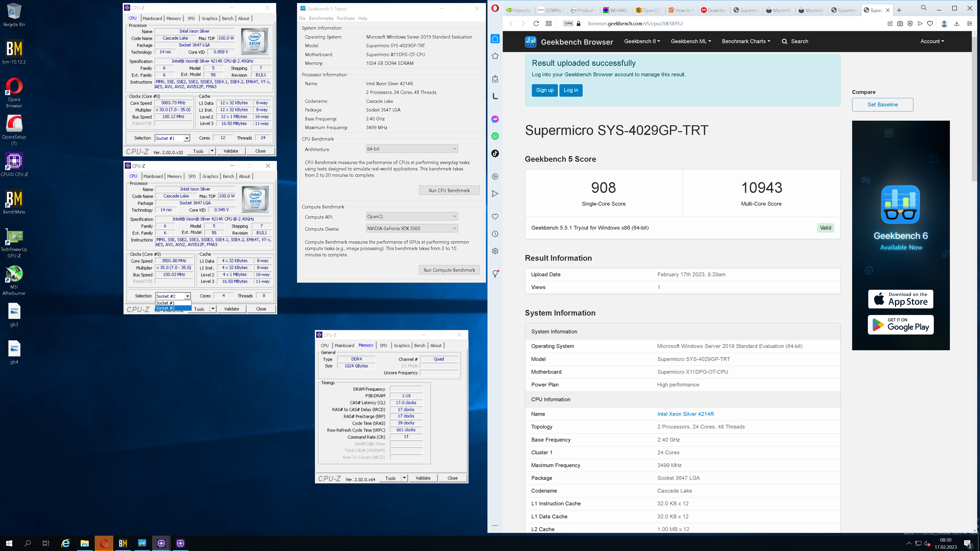Click the sidebar lightbulb tips icon
Viewport: 980px width, 551px height.
point(495,273)
